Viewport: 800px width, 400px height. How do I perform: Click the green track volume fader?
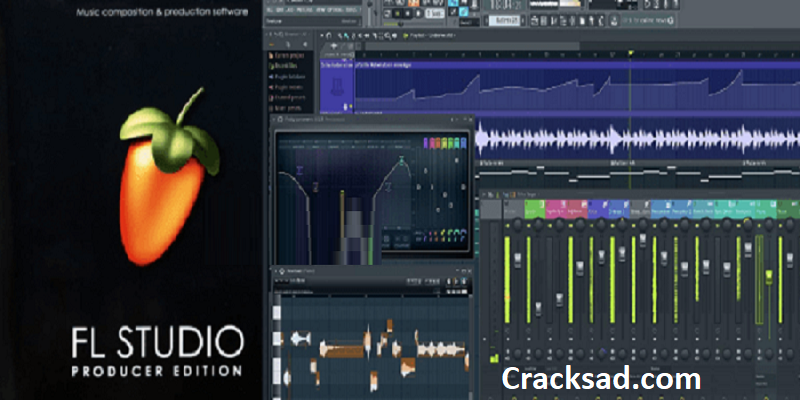point(538,308)
